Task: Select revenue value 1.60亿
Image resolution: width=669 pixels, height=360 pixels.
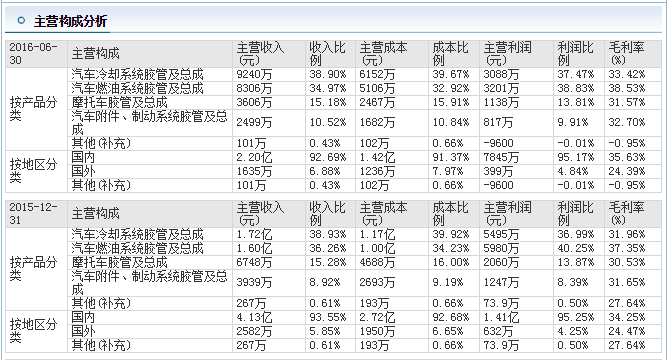Action: point(254,248)
